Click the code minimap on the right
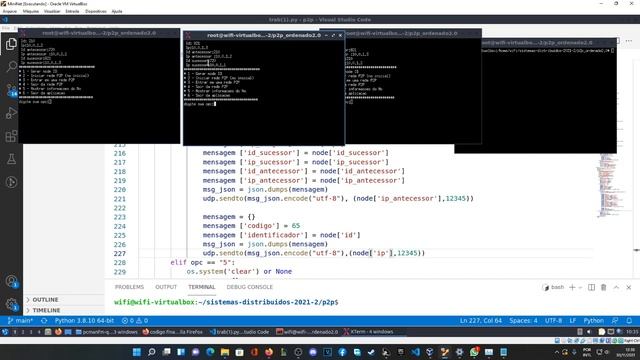The height and width of the screenshot is (360, 640). (610, 186)
